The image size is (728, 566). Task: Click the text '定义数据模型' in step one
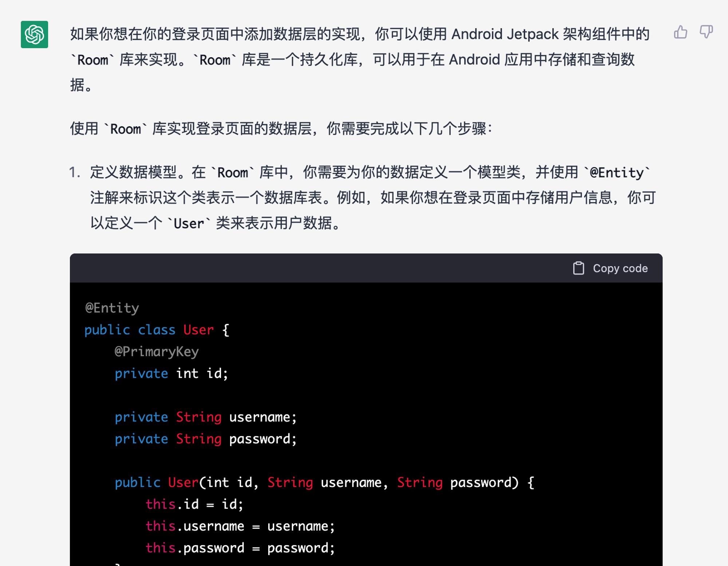point(134,172)
